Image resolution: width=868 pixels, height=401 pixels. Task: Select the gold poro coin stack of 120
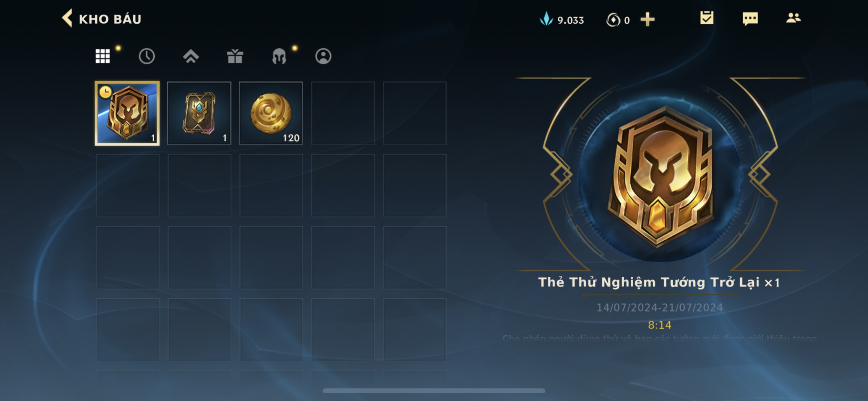click(x=271, y=113)
